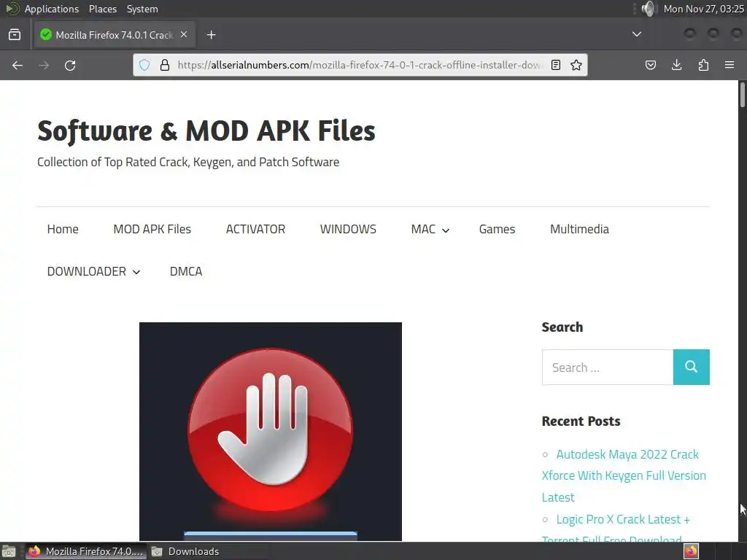Click the page vertical scrollbar thumb
Image resolution: width=747 pixels, height=560 pixels.
[x=742, y=96]
